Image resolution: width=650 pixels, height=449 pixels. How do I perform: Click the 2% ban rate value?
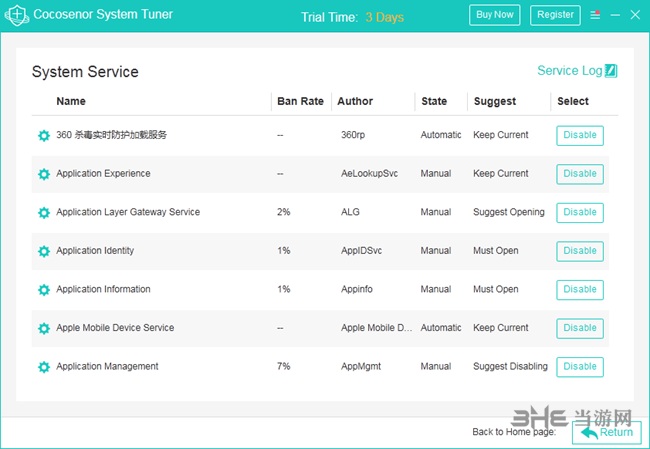coord(284,212)
